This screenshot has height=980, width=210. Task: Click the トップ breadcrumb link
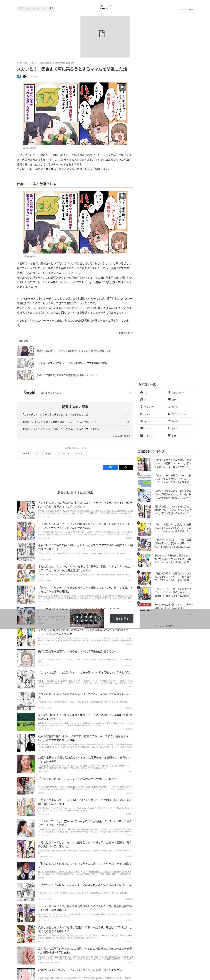pos(19,63)
